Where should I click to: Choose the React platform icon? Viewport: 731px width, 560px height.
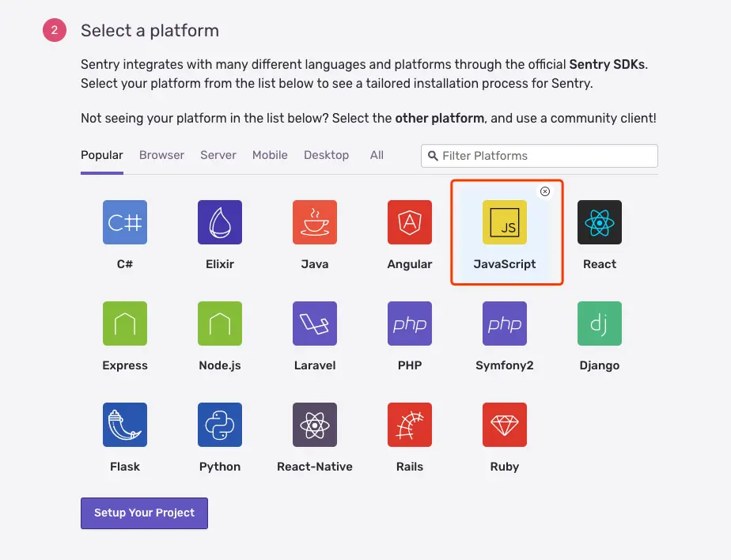(600, 222)
